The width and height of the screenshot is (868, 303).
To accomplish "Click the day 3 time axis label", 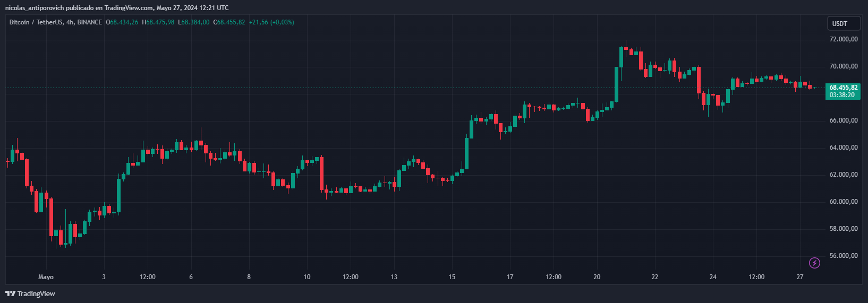I will point(104,277).
